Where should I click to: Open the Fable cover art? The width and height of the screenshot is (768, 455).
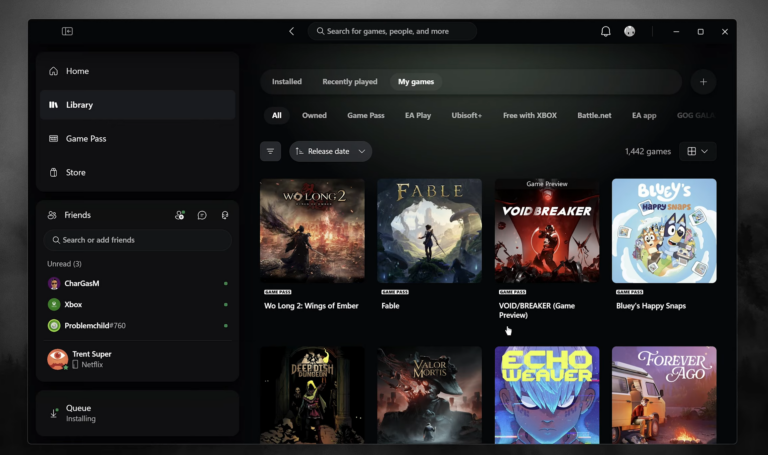pos(430,231)
